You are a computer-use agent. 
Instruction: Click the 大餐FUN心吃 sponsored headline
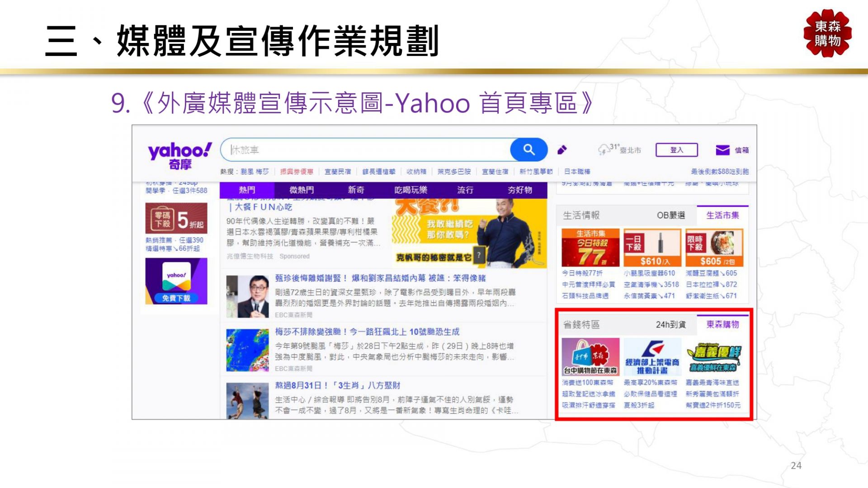point(260,207)
